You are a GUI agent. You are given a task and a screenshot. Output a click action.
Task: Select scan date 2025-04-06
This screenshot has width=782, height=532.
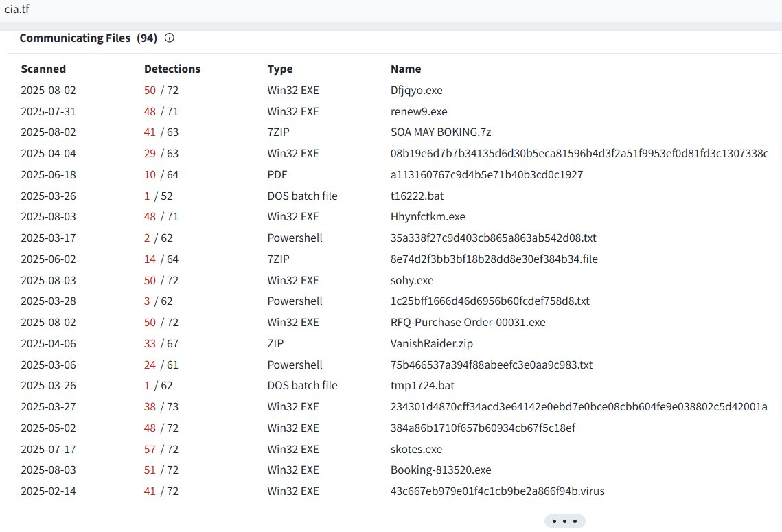[x=48, y=343]
